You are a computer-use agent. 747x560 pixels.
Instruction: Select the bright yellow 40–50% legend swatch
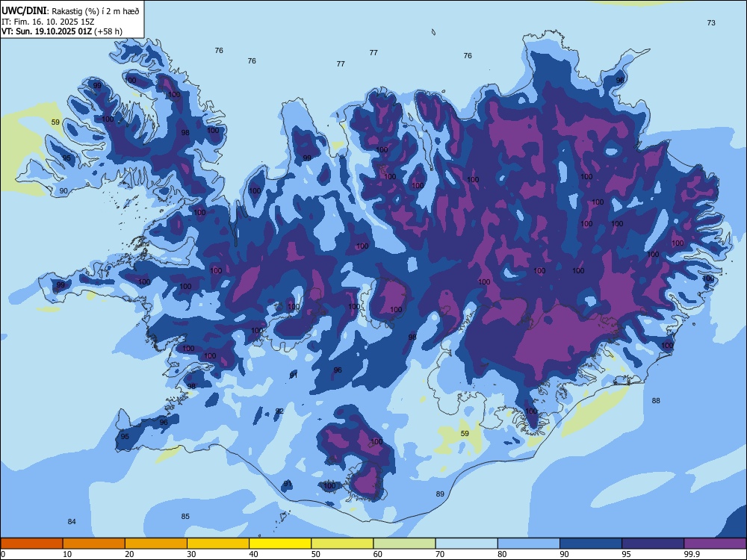point(280,544)
